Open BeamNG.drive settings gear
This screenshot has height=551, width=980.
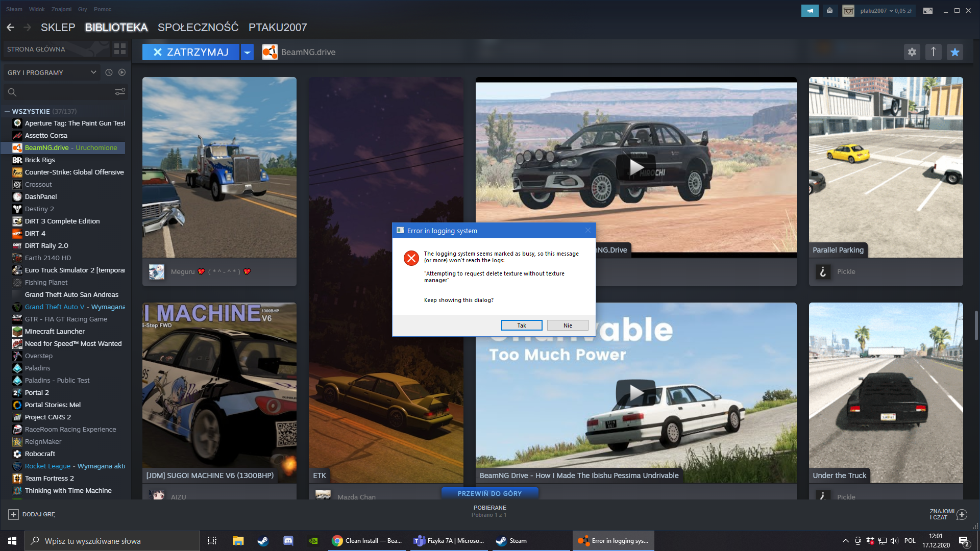912,52
